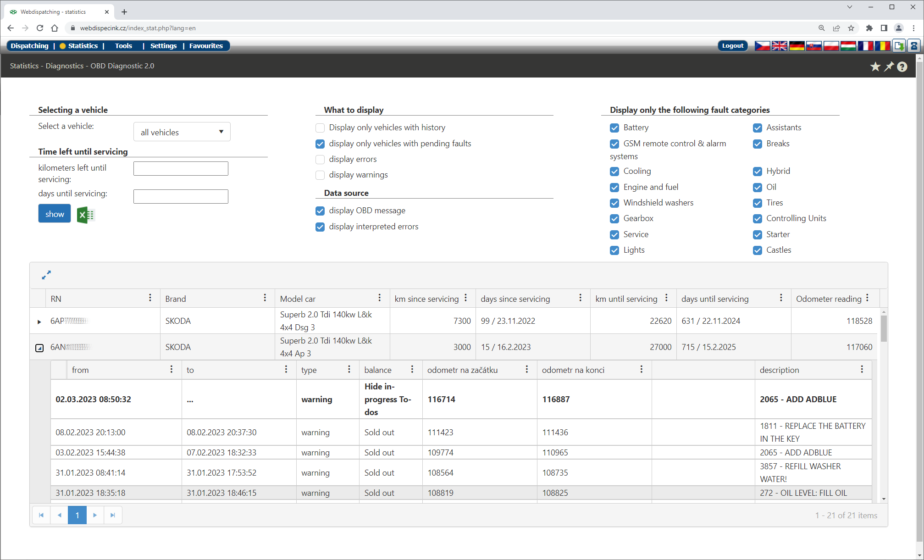Switch language using the English flag icon
Screen dimensions: 924x560
click(x=779, y=46)
